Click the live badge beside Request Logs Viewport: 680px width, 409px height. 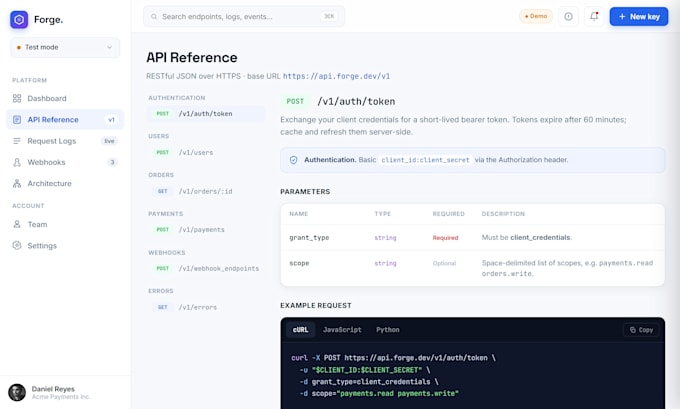[109, 141]
